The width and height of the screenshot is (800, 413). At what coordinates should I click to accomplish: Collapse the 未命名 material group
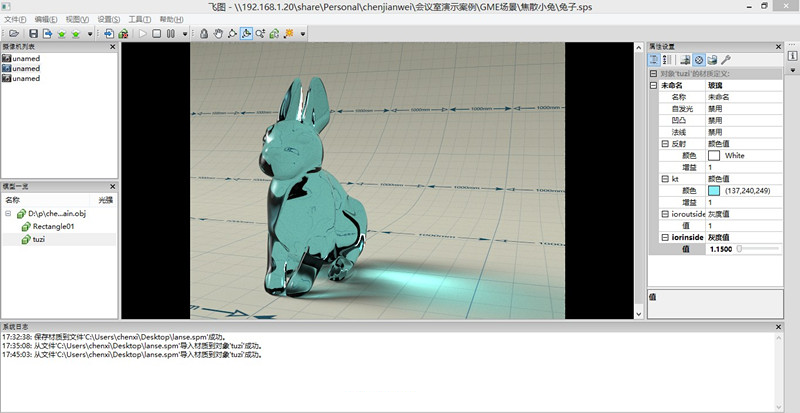(654, 85)
